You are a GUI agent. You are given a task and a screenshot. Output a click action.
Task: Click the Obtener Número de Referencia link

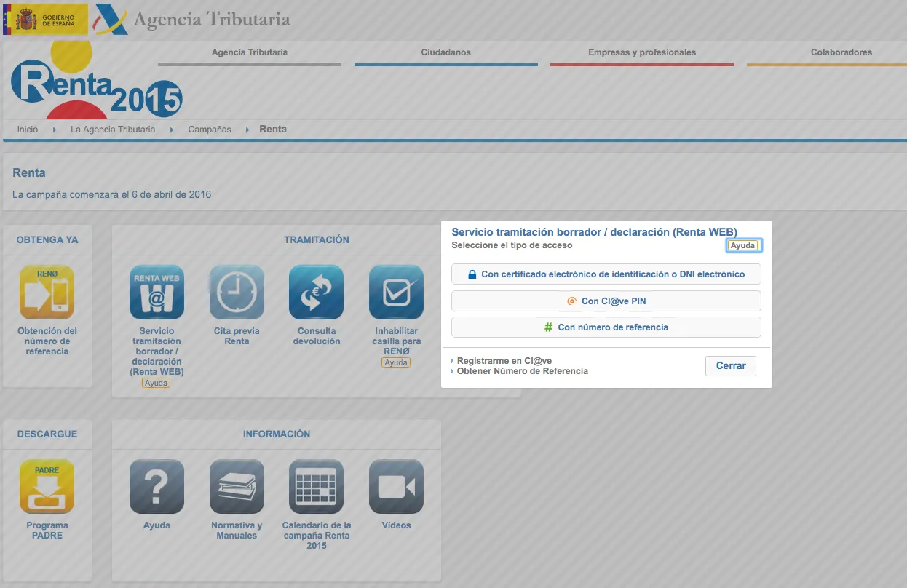[522, 371]
